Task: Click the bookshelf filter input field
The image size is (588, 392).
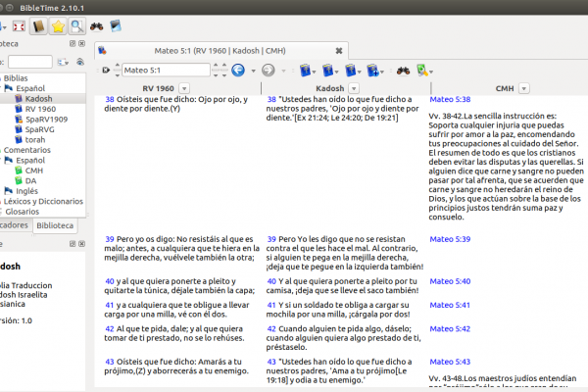Action: click(30, 62)
